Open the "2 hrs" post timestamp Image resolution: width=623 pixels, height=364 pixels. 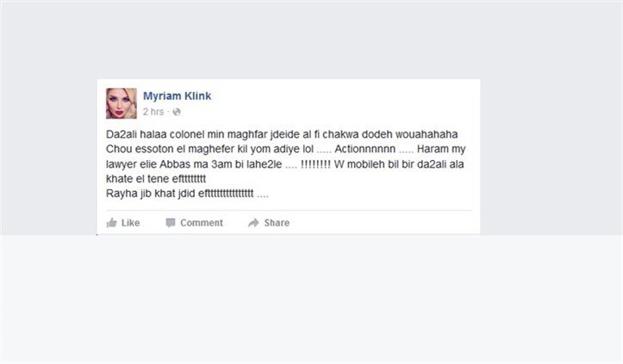pyautogui.click(x=153, y=112)
